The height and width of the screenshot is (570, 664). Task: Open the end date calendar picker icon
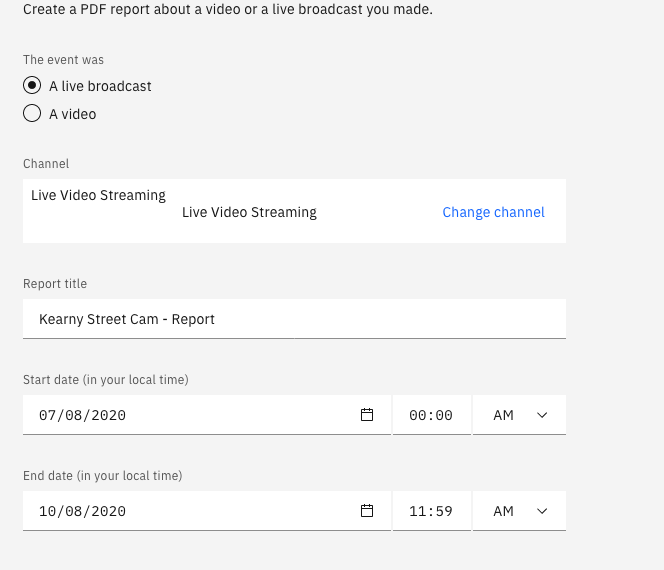(367, 511)
